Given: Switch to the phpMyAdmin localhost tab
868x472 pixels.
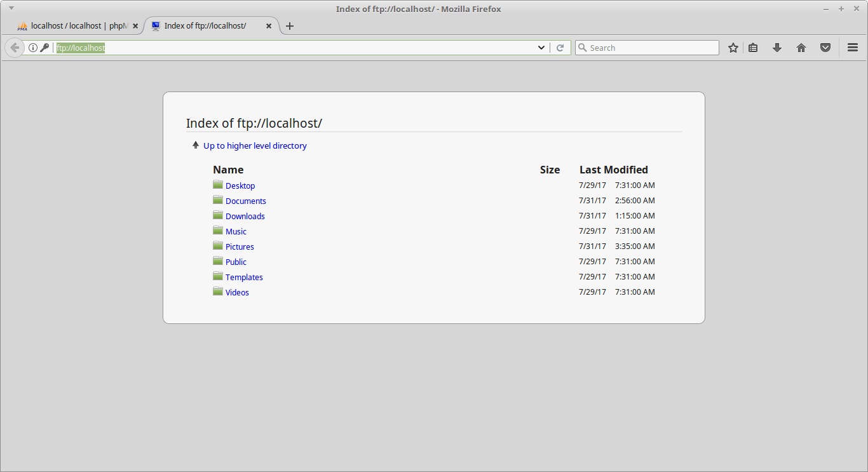Looking at the screenshot, I should pos(76,26).
